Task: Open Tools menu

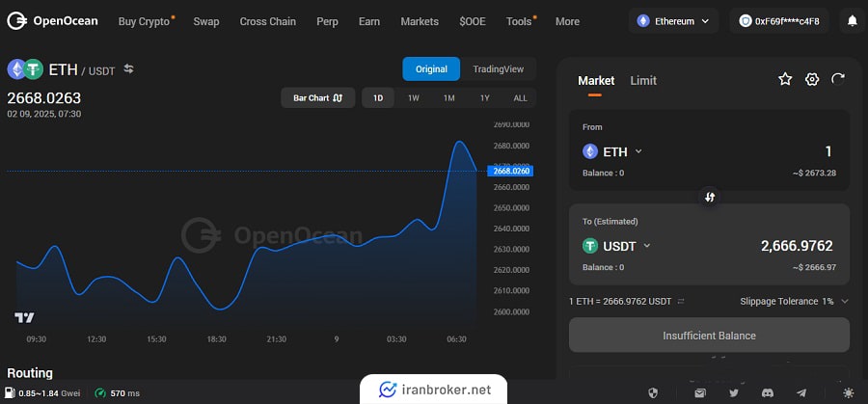Action: 521,21
